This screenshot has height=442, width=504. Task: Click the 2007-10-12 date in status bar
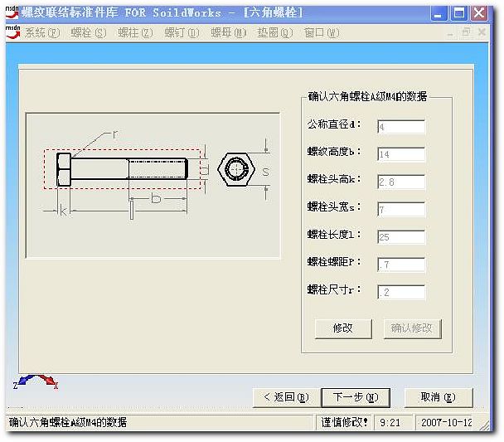[447, 422]
